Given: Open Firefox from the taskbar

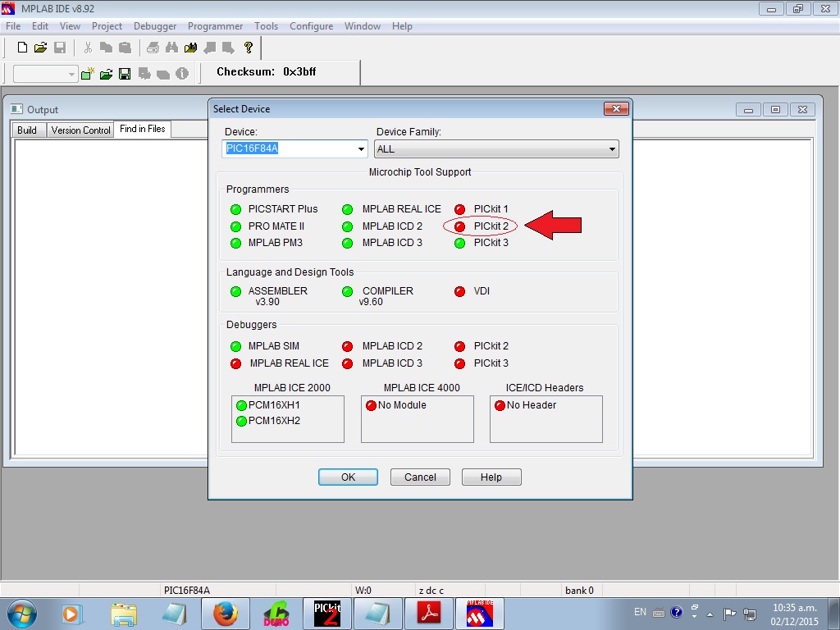Looking at the screenshot, I should click(226, 614).
